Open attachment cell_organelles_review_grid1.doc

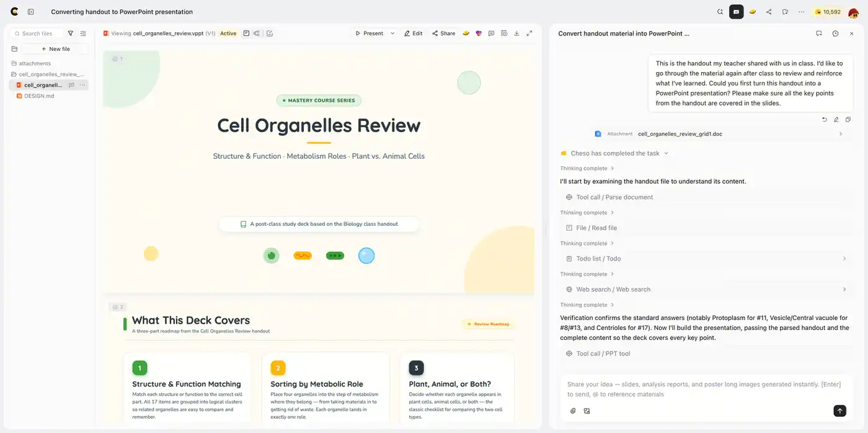(680, 134)
